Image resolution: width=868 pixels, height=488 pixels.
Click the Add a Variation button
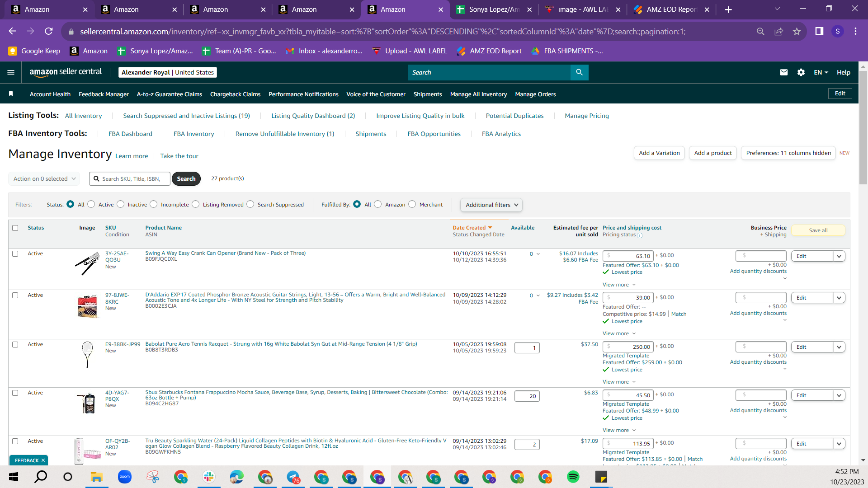click(x=659, y=153)
